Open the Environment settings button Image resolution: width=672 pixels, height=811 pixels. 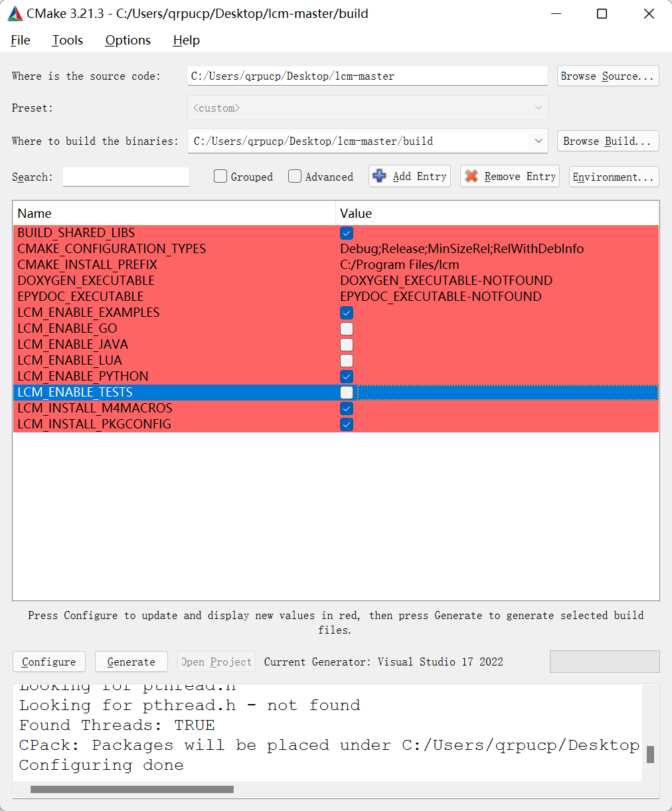(x=614, y=177)
